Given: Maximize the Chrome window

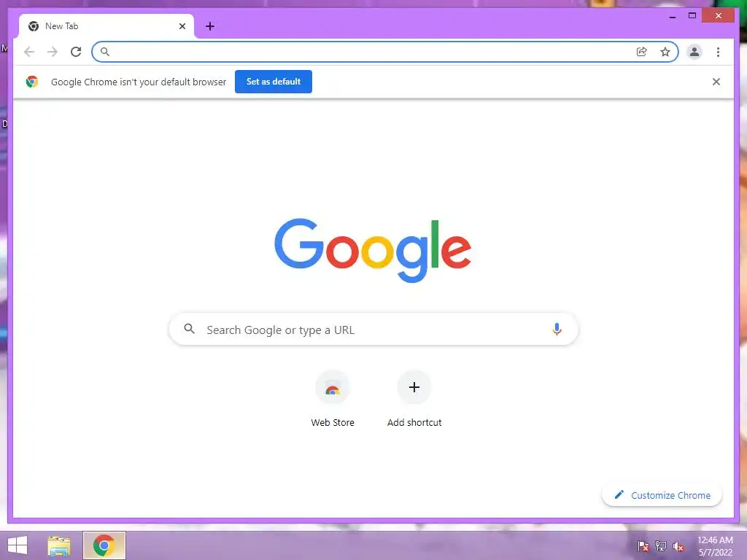Looking at the screenshot, I should pos(692,16).
